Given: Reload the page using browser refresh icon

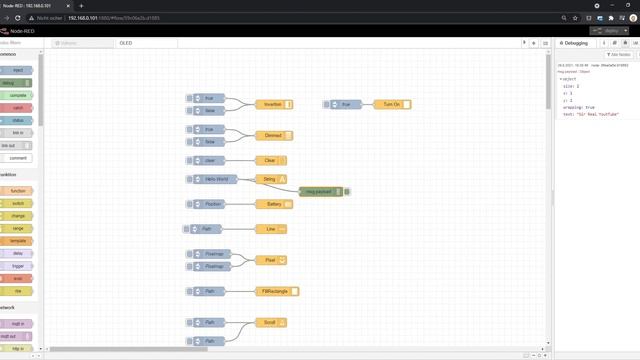Looking at the screenshot, I should point(18,18).
